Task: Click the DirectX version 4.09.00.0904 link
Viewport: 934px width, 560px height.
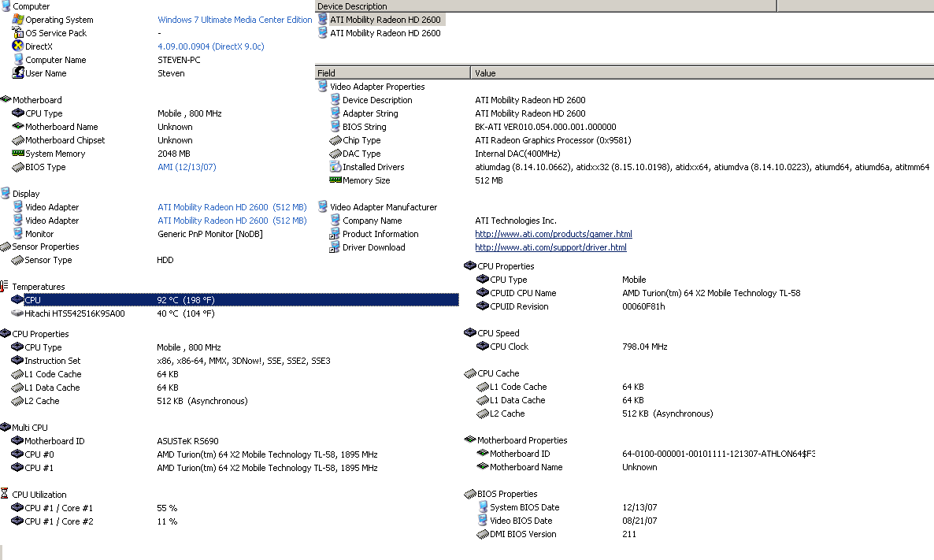Action: [211, 46]
